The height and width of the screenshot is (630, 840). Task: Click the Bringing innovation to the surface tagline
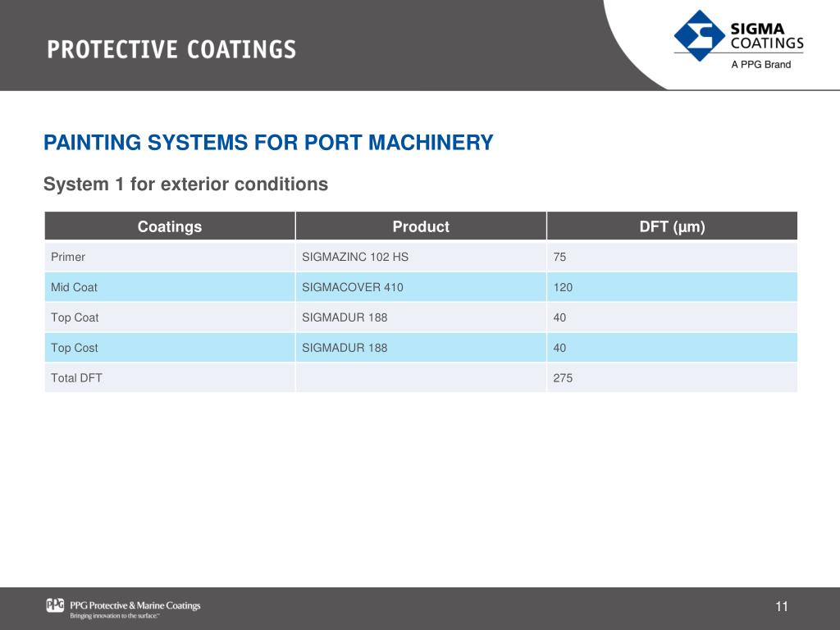click(x=115, y=616)
